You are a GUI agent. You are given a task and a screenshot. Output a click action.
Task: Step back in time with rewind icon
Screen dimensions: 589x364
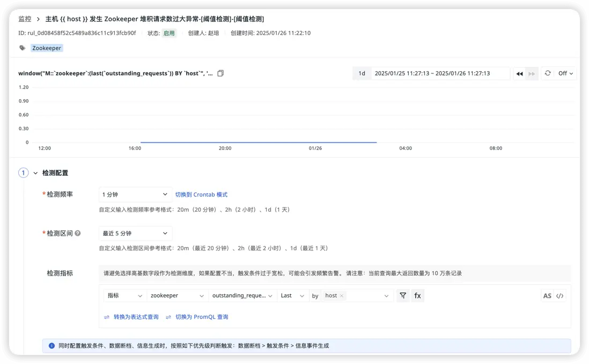point(520,73)
